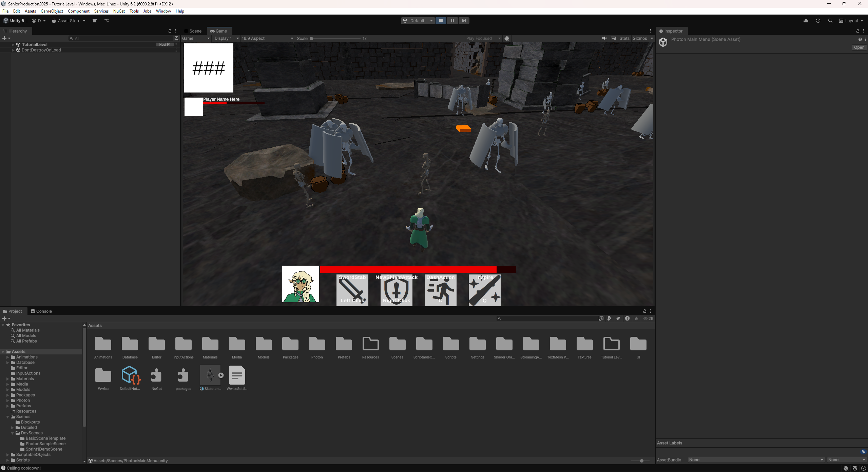This screenshot has height=472, width=868.
Task: Toggle Gizmos in the Game view
Action: (639, 38)
